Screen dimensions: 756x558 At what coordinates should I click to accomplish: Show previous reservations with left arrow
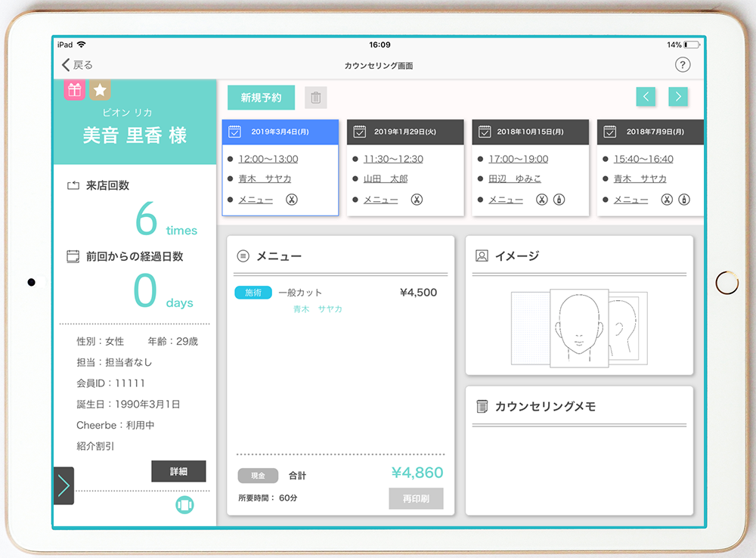[x=646, y=96]
